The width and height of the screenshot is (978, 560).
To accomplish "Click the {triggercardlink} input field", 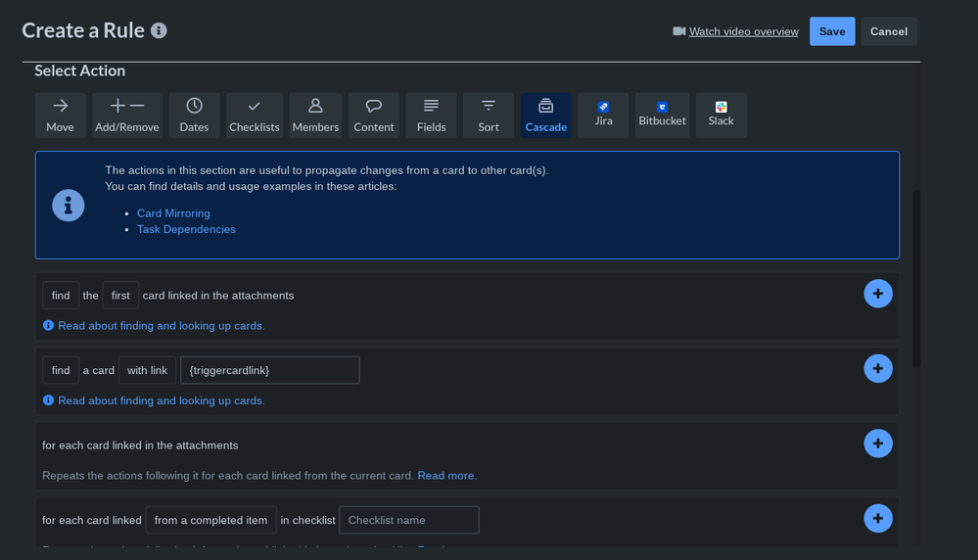I will click(270, 370).
